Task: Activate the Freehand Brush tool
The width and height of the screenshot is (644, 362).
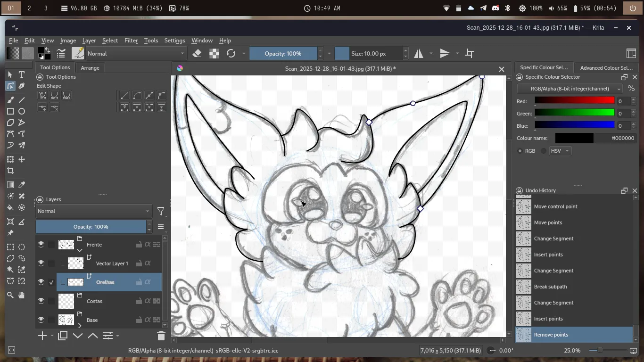Action: tap(10, 100)
